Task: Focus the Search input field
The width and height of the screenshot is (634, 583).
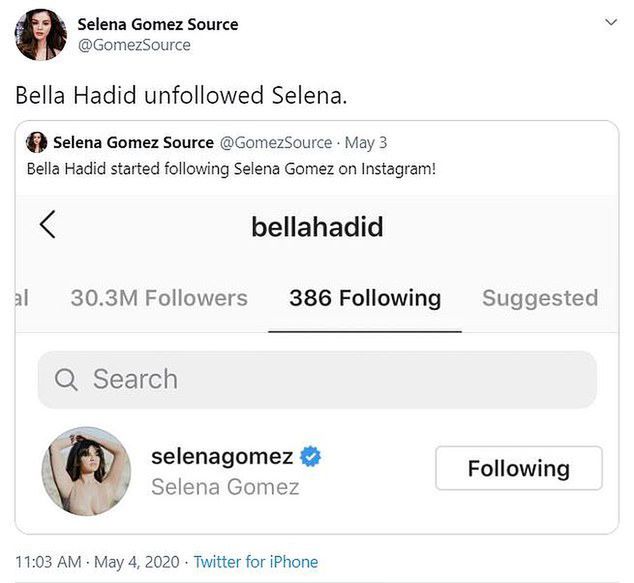Action: 330,380
